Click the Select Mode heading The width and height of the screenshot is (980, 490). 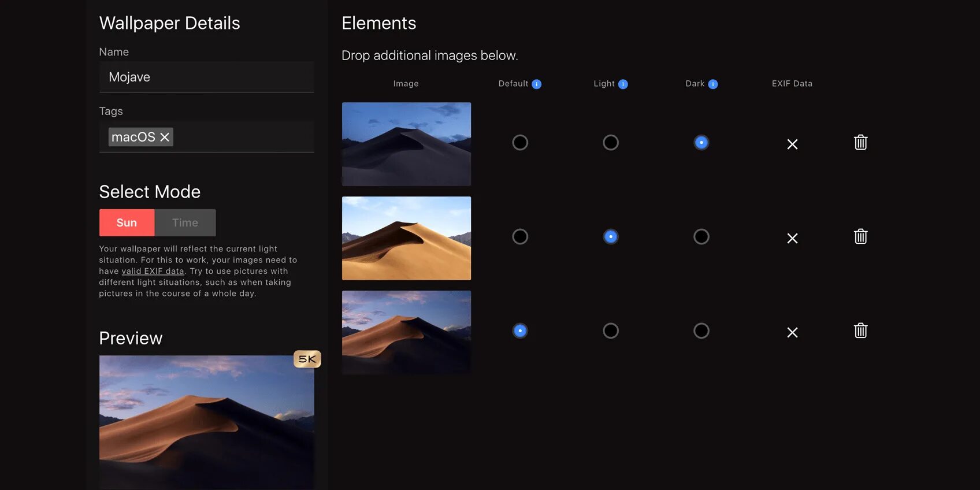coord(150,192)
